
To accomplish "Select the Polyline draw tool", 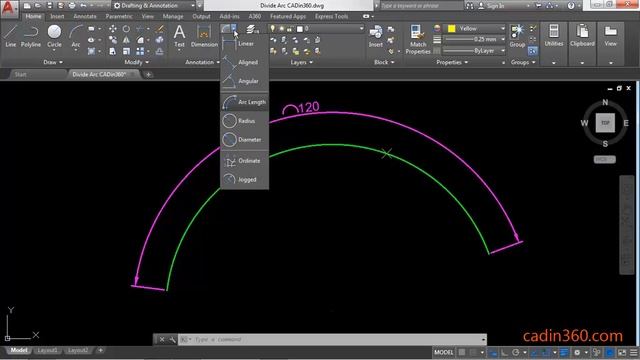I will pyautogui.click(x=31, y=36).
